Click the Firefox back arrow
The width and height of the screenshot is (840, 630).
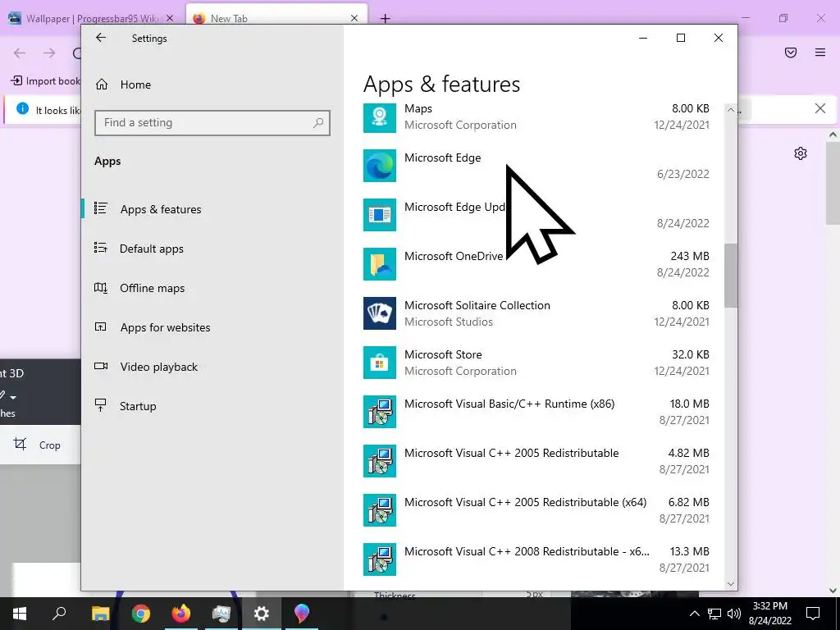coord(20,52)
